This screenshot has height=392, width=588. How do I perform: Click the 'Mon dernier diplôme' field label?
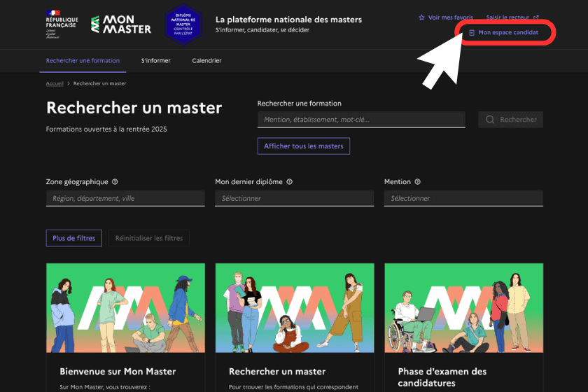[x=249, y=182]
